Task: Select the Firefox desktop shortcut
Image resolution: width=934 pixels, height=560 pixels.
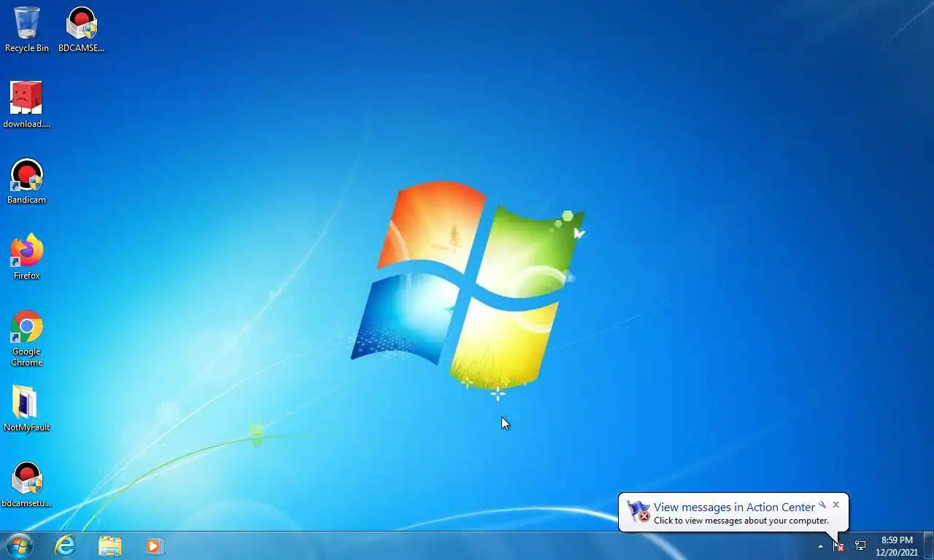Action: click(27, 257)
